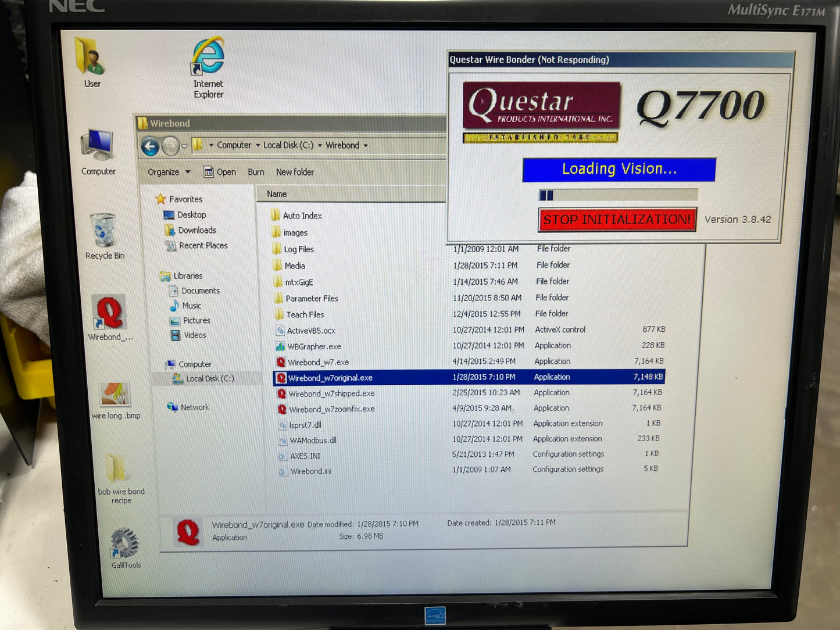This screenshot has height=630, width=840.
Task: Open the Computer desktop icon
Action: pyautogui.click(x=98, y=151)
